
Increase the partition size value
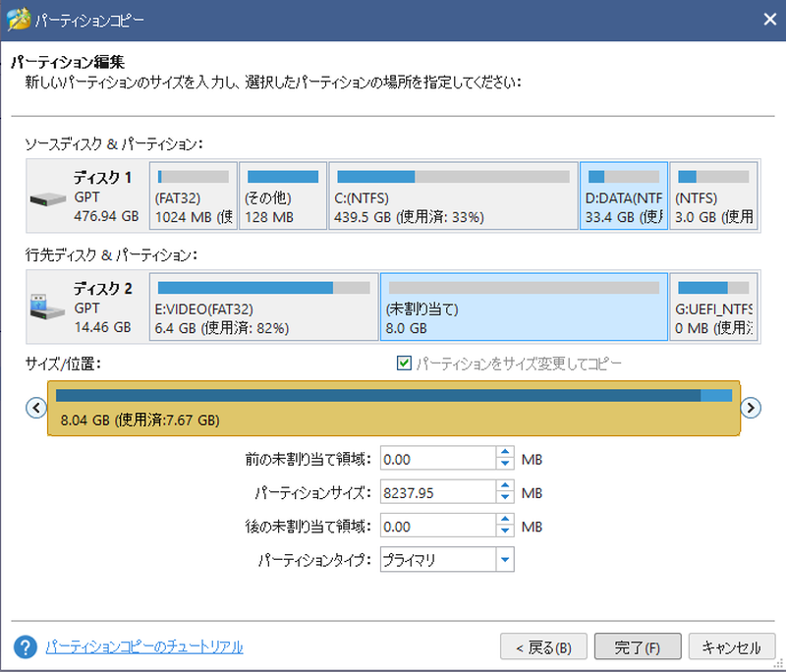tap(505, 485)
